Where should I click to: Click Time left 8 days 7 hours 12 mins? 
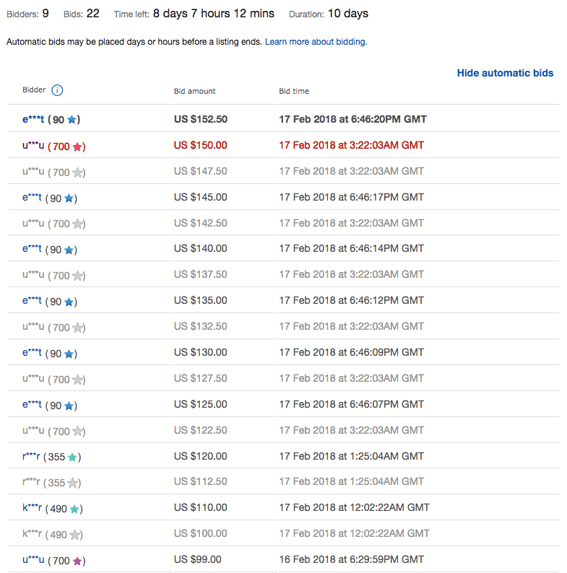(214, 14)
